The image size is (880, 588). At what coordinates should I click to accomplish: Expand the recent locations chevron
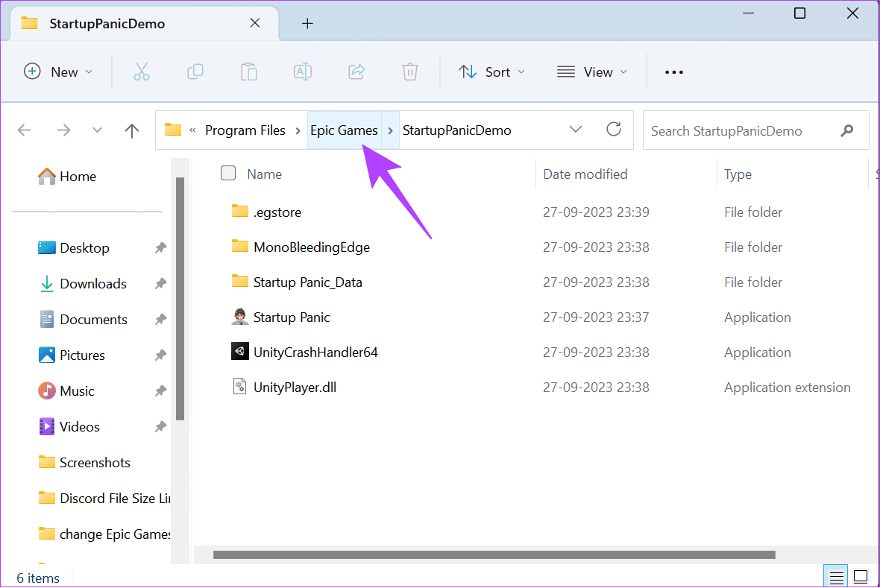pyautogui.click(x=97, y=130)
